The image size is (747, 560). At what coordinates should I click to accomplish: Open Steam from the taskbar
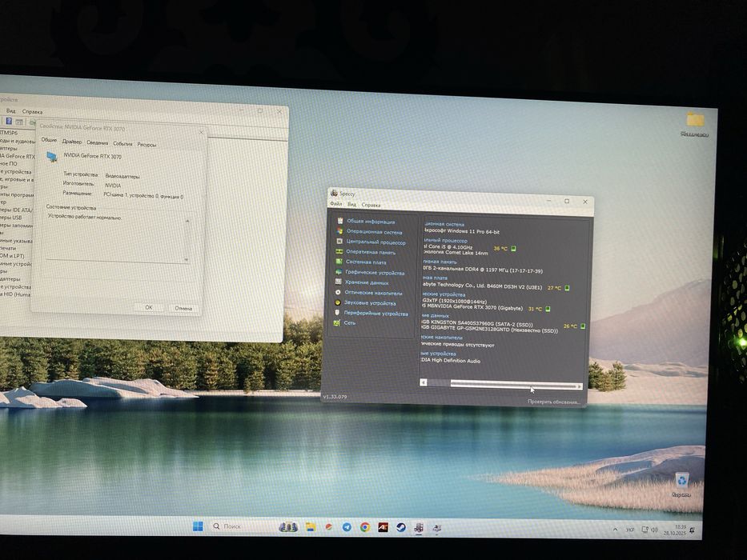click(x=401, y=527)
